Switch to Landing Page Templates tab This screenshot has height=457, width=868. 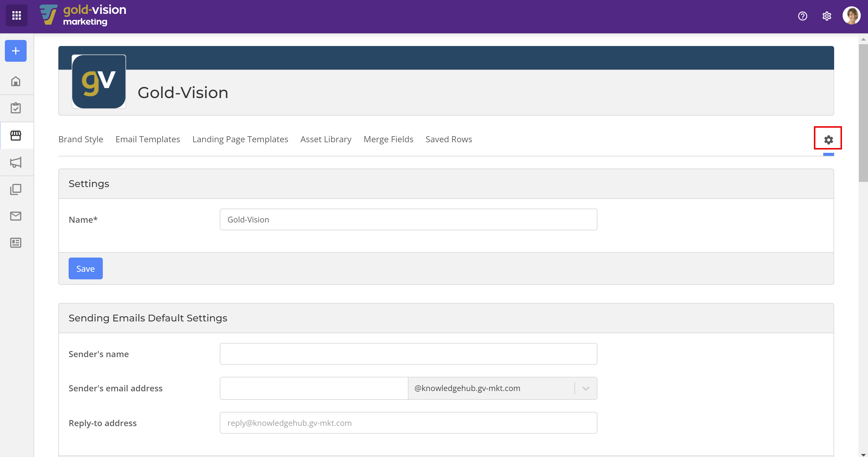pyautogui.click(x=240, y=139)
